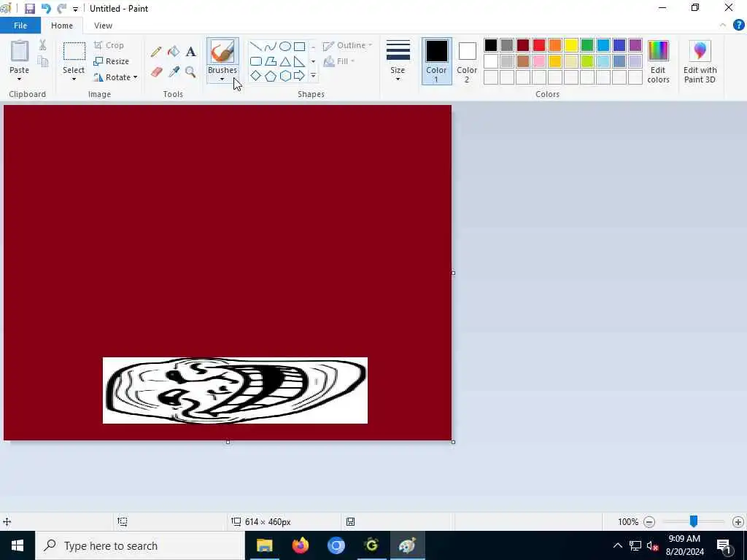This screenshot has width=747, height=560.
Task: Click the Copy icon
Action: click(x=43, y=61)
